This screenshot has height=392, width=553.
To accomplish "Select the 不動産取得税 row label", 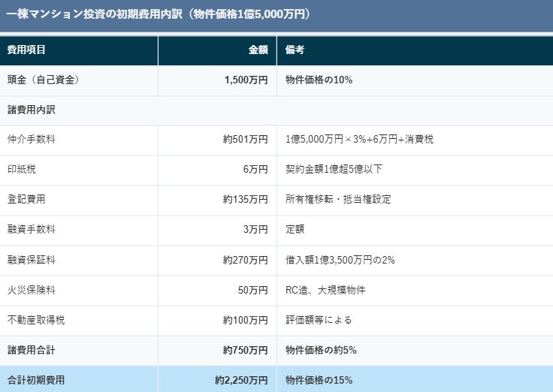I will (x=36, y=320).
